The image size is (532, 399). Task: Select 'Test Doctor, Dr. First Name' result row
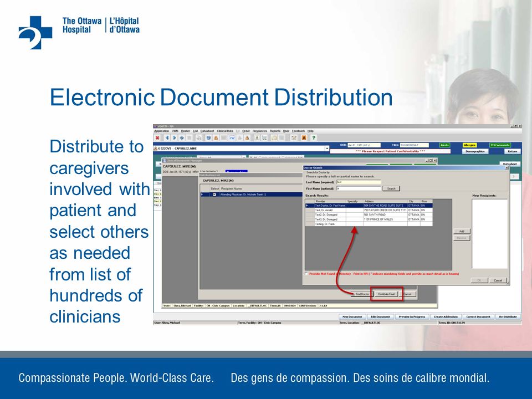point(369,206)
